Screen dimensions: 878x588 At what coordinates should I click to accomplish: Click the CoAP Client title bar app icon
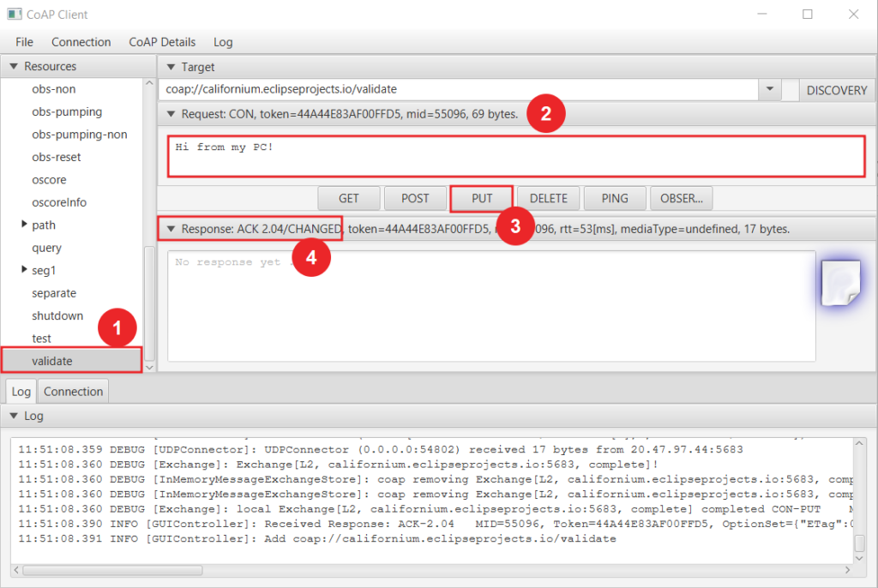pos(15,15)
